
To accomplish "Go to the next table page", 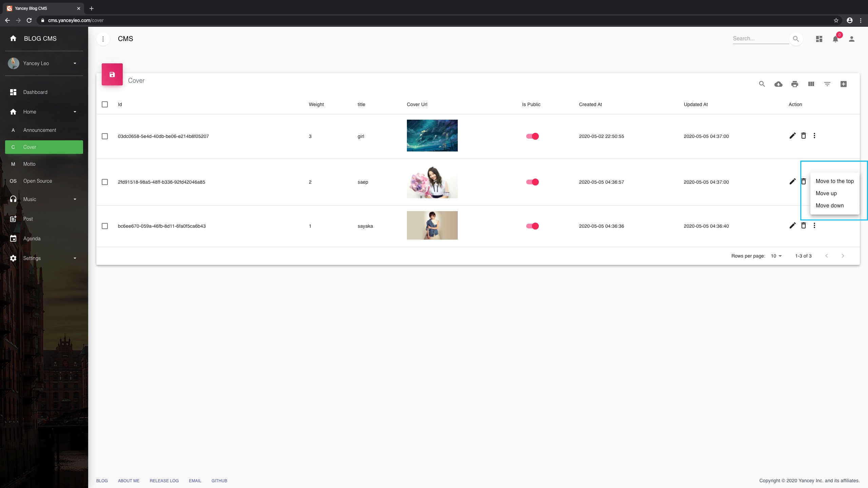I will (843, 256).
